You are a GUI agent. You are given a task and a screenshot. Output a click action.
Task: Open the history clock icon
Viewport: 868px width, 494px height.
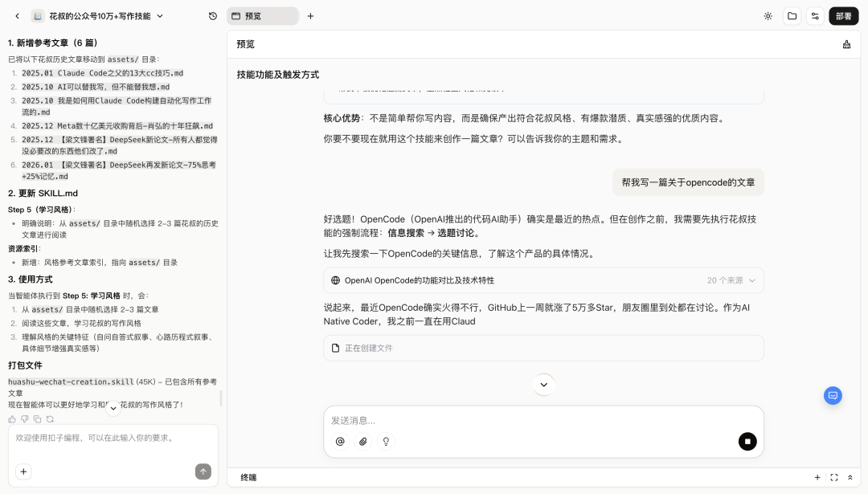click(213, 16)
